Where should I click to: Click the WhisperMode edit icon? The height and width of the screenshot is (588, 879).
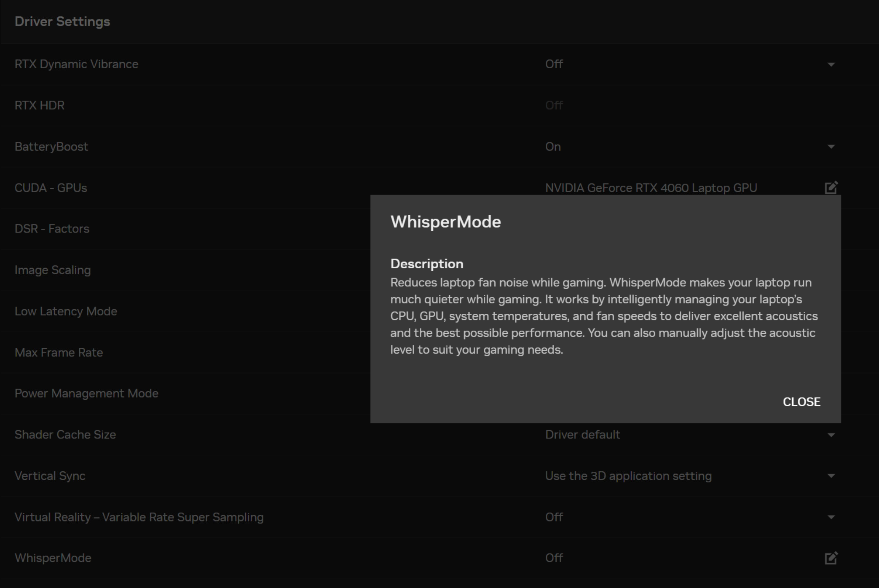[831, 558]
